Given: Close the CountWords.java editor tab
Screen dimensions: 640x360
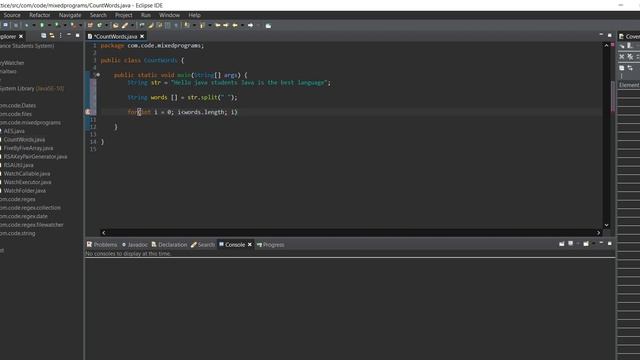Looking at the screenshot, I should (142, 36).
